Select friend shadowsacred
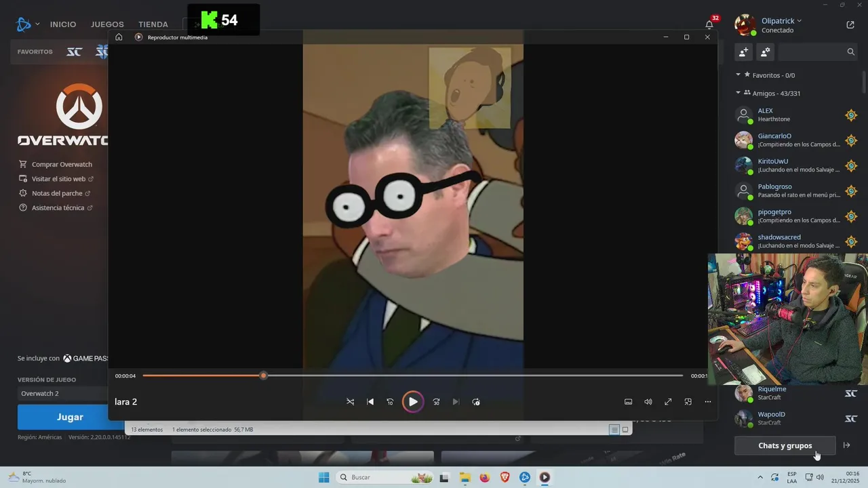The width and height of the screenshot is (868, 488). coord(797,241)
